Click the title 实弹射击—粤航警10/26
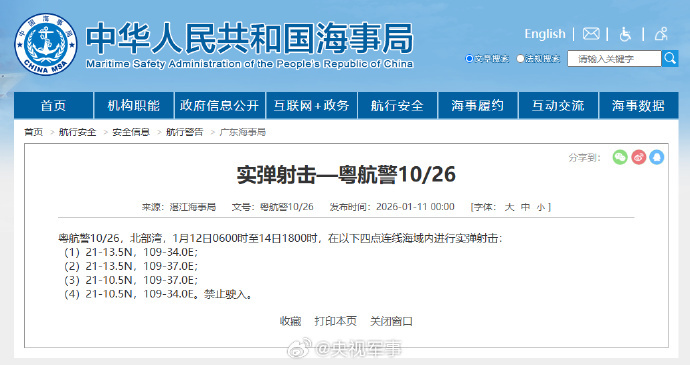 click(346, 175)
